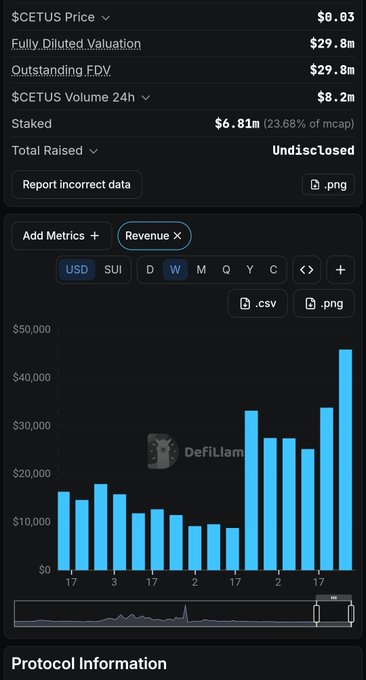Image resolution: width=366 pixels, height=680 pixels.
Task: Expand the Total Raised chevron
Action: [94, 151]
